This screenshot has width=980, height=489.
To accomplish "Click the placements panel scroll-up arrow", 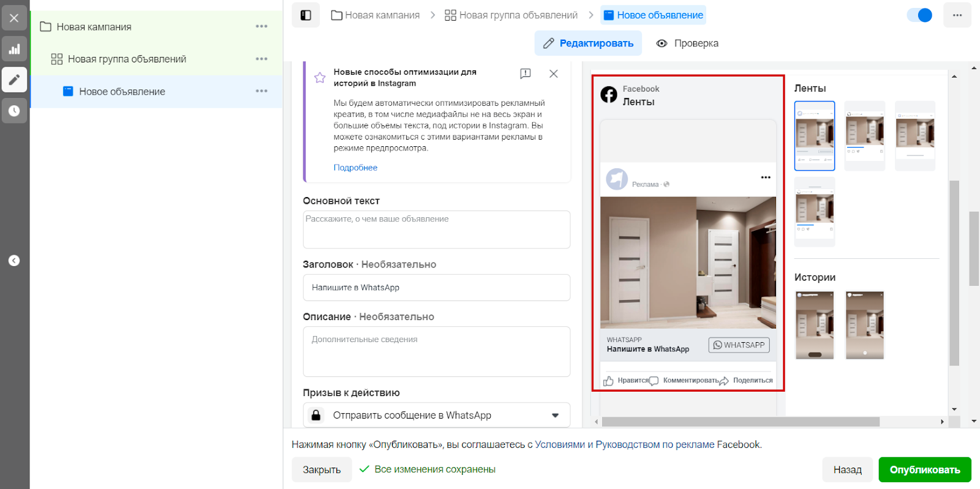I will [x=954, y=77].
